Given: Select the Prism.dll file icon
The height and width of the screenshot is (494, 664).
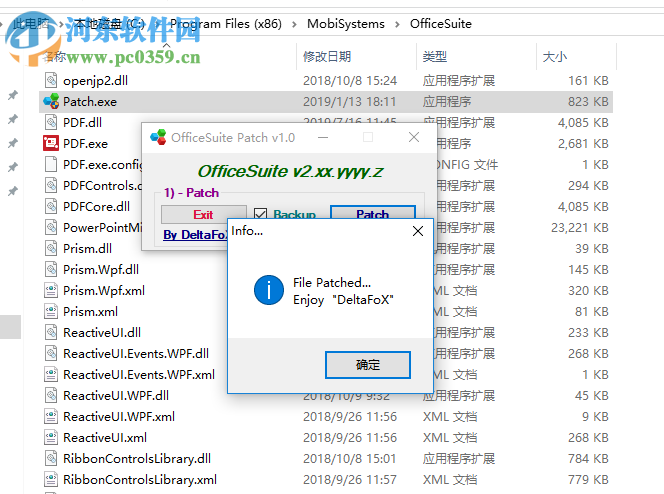Looking at the screenshot, I should coord(51,248).
